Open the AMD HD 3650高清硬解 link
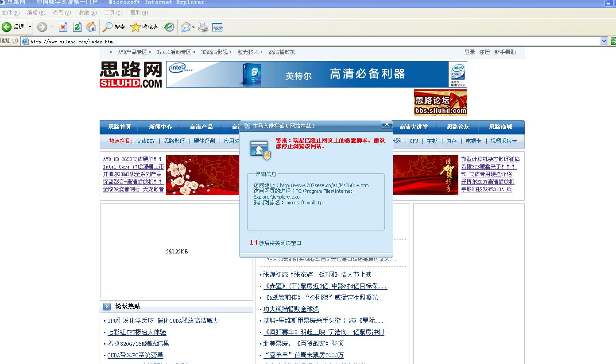Viewport: 616px width, 364px height. (x=132, y=159)
